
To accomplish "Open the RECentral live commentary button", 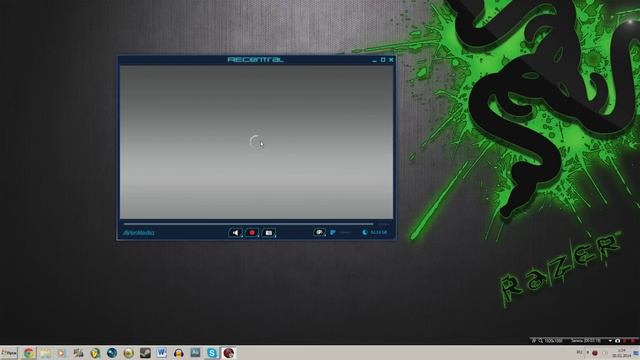I will pos(319,232).
